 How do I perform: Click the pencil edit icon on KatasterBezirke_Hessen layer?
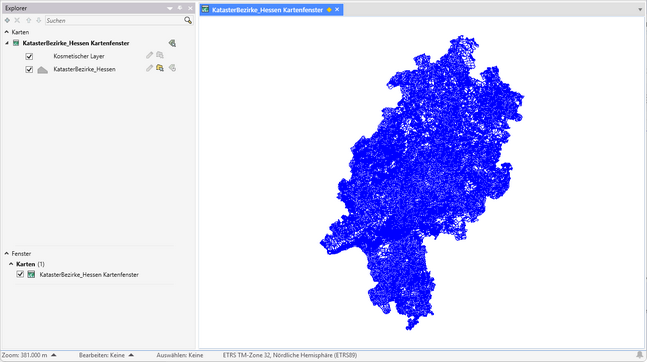click(149, 68)
